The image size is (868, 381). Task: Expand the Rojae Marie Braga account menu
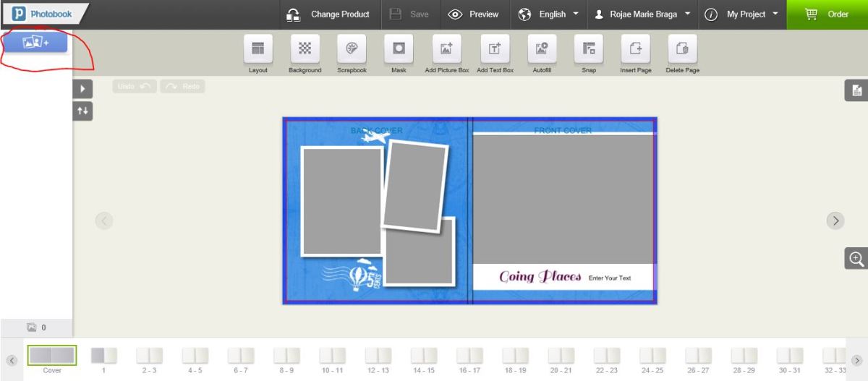coord(642,14)
